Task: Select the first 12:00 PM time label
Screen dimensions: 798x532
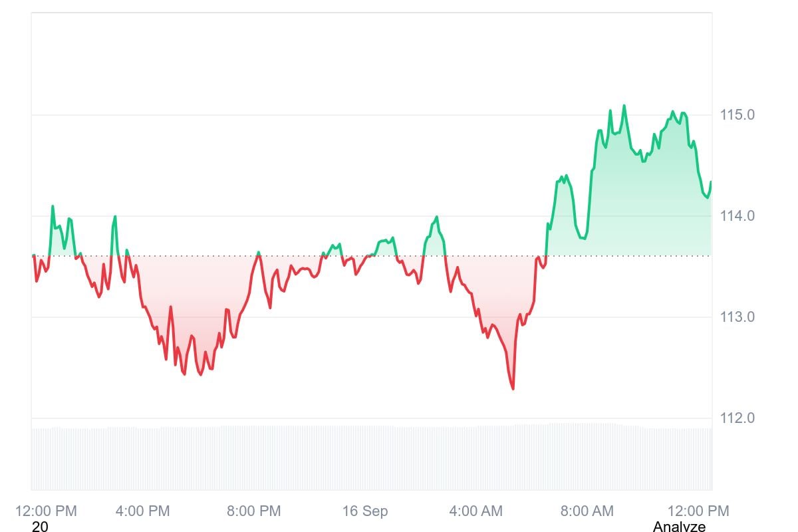Action: (x=46, y=511)
